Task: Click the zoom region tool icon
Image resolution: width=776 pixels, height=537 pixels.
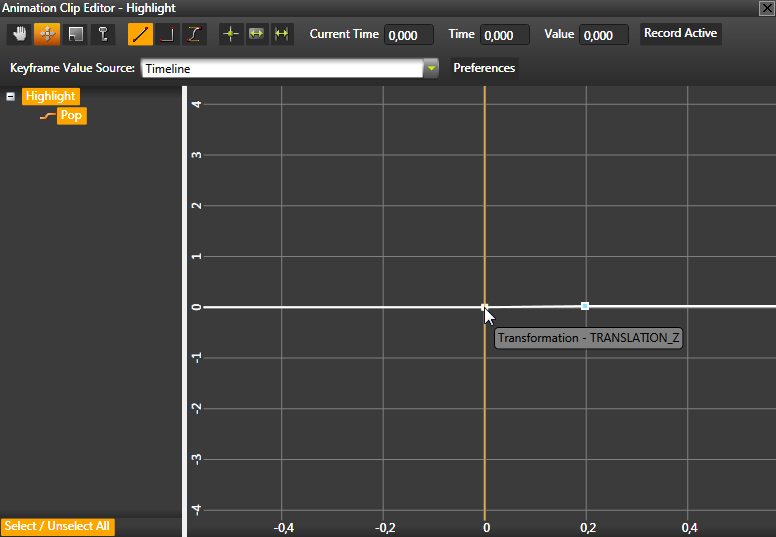Action: (74, 34)
